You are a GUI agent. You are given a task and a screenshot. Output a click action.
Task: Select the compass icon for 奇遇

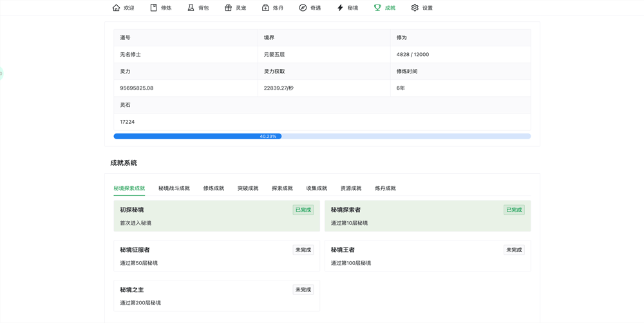point(303,8)
